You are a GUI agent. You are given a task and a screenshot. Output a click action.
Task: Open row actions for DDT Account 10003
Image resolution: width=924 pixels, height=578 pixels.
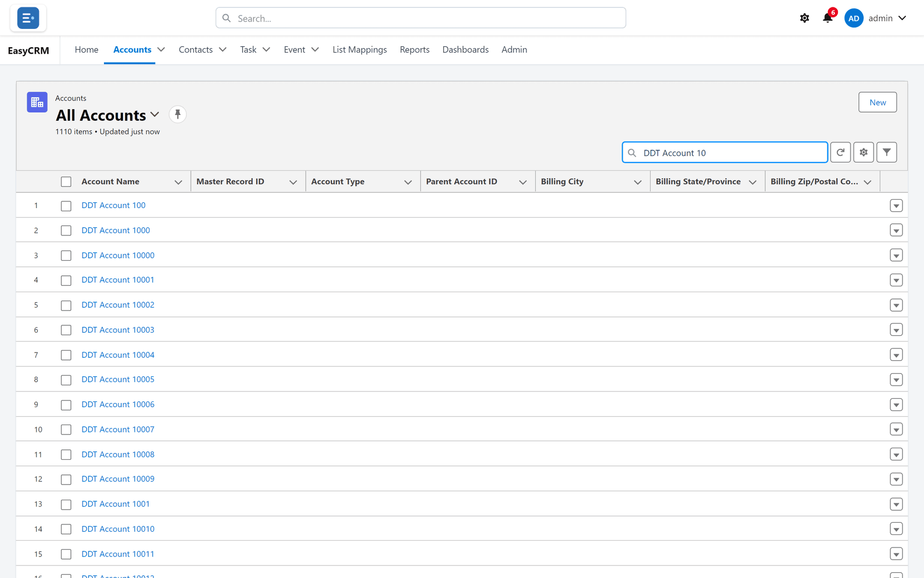[896, 330]
